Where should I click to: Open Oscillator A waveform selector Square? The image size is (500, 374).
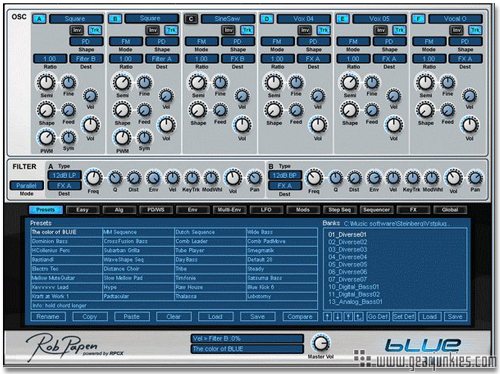[76, 19]
